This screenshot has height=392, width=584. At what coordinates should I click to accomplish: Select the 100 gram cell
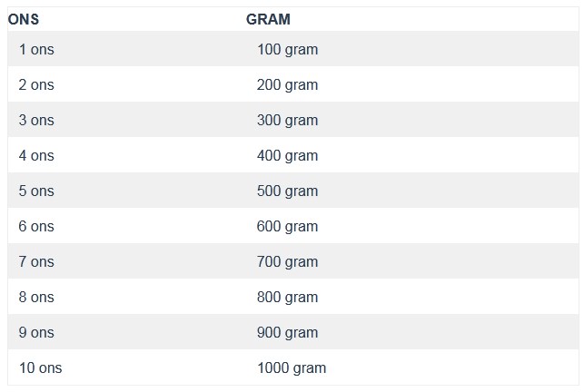pos(288,50)
